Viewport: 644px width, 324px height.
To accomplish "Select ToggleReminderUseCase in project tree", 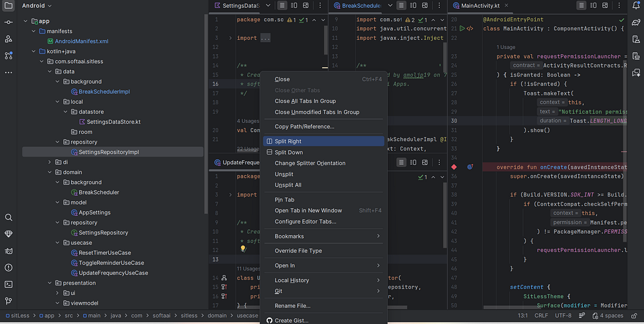I will click(107, 263).
